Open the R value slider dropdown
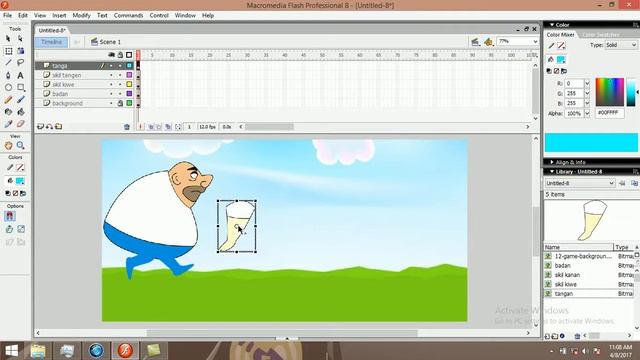The height and width of the screenshot is (360, 640). point(587,83)
